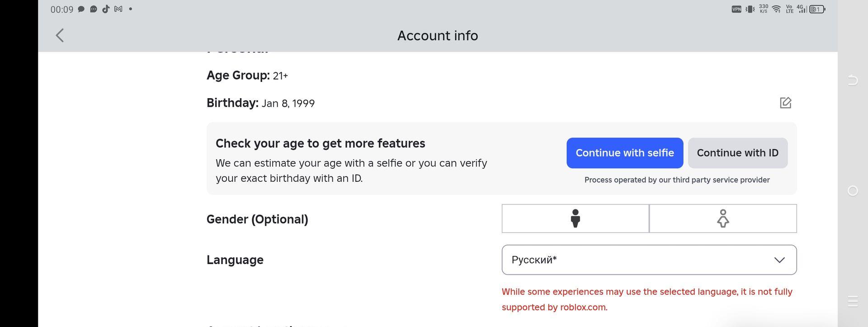Tap the Account info page title
Viewport: 868px width, 327px height.
(437, 35)
